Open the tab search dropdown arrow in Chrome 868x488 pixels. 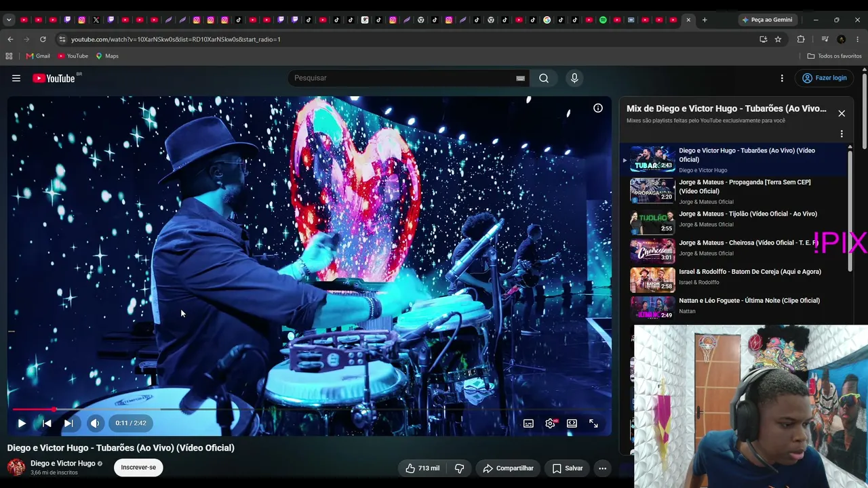[x=9, y=20]
